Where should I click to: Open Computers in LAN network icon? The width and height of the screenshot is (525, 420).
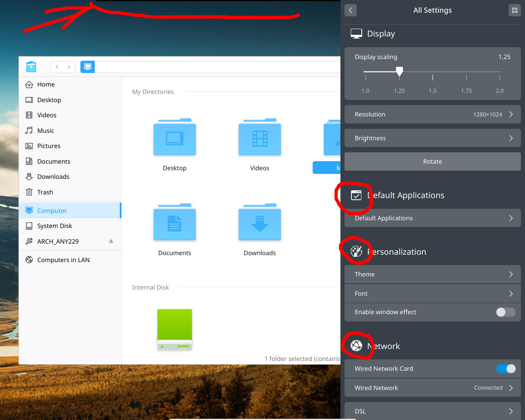point(29,260)
